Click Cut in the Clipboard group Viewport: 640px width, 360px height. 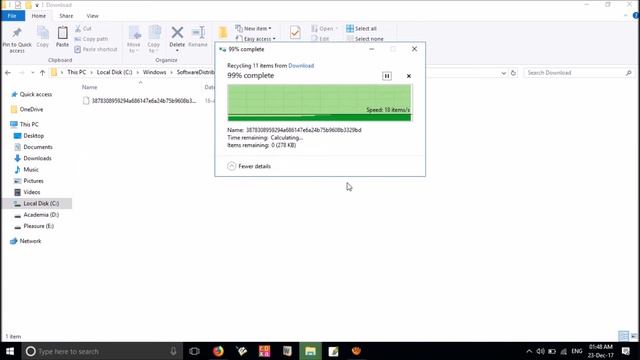point(83,29)
